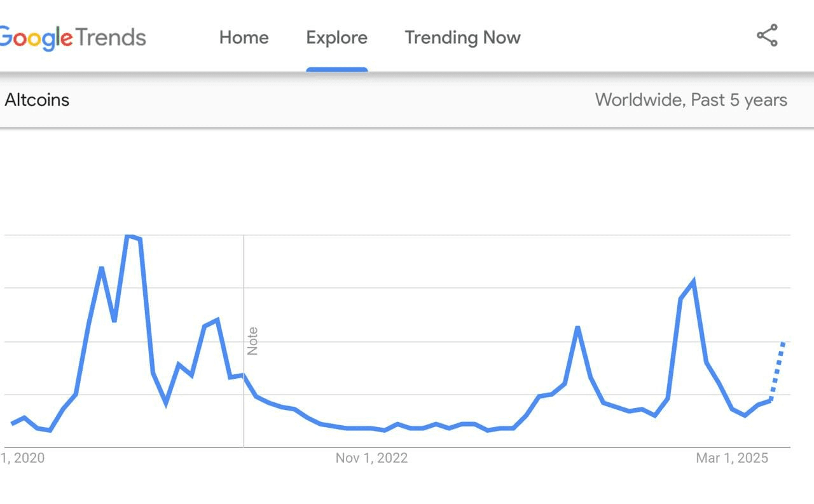
Task: Open the Google Trends logo
Action: click(x=72, y=37)
